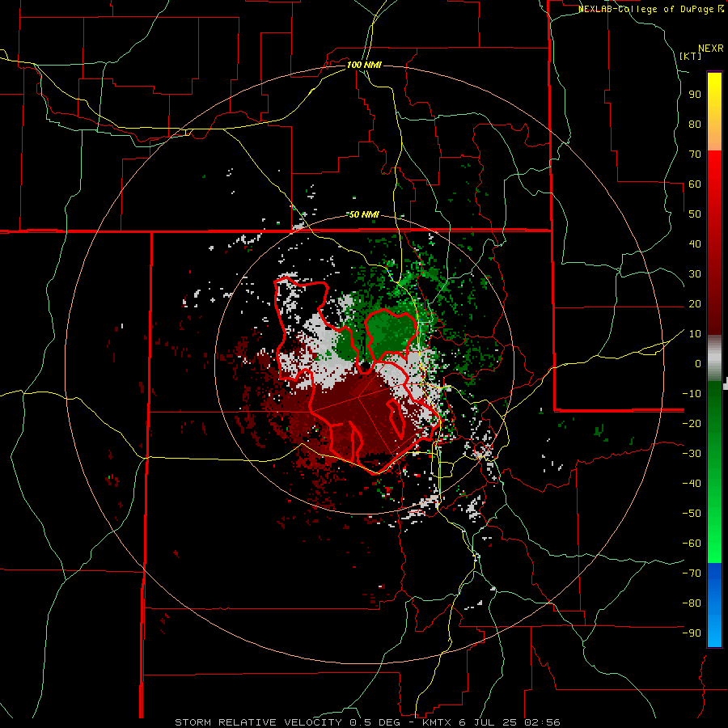Click the -40 value on velocity scale
This screenshot has width=728, height=728.
pos(692,484)
